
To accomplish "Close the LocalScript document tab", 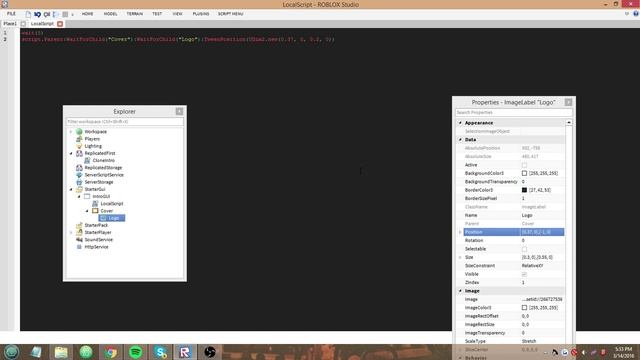I will pyautogui.click(x=60, y=24).
